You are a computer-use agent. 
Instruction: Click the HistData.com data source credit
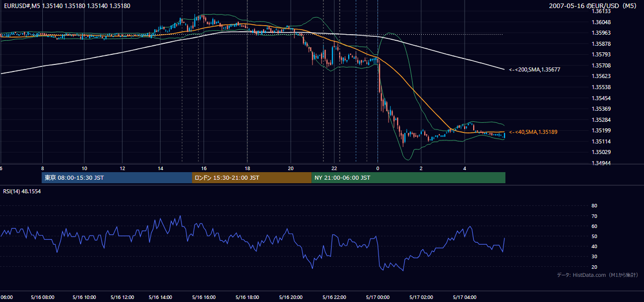tap(598, 275)
